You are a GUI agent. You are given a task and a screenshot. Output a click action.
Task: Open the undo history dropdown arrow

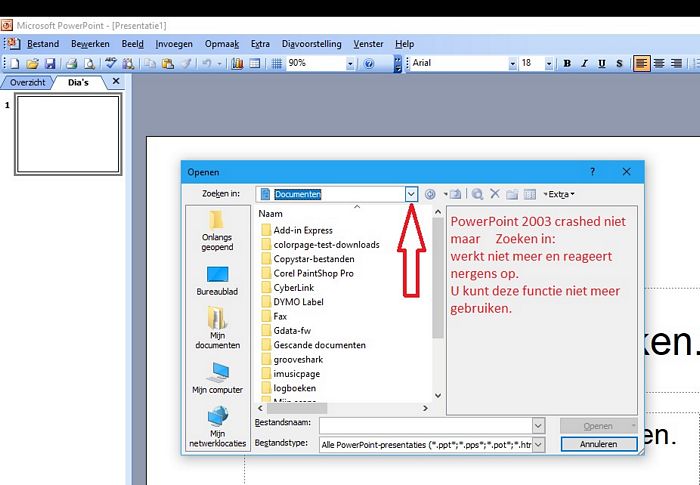click(x=219, y=63)
